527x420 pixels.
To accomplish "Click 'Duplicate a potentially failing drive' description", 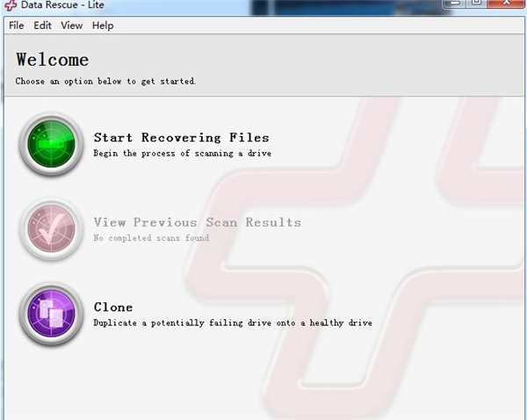I will pyautogui.click(x=232, y=322).
